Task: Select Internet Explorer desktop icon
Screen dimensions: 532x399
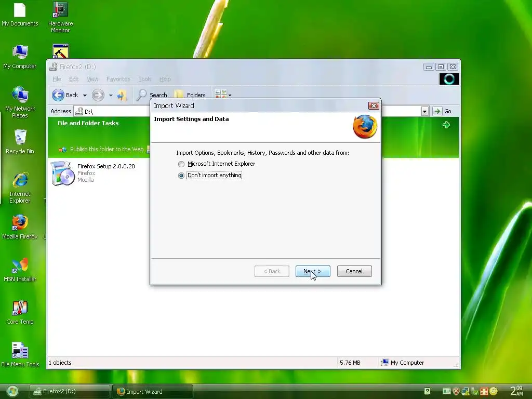Action: coord(20,188)
